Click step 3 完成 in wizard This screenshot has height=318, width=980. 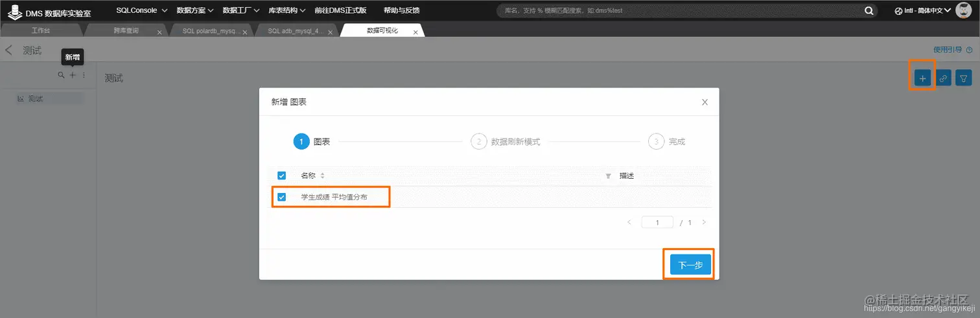coord(667,141)
